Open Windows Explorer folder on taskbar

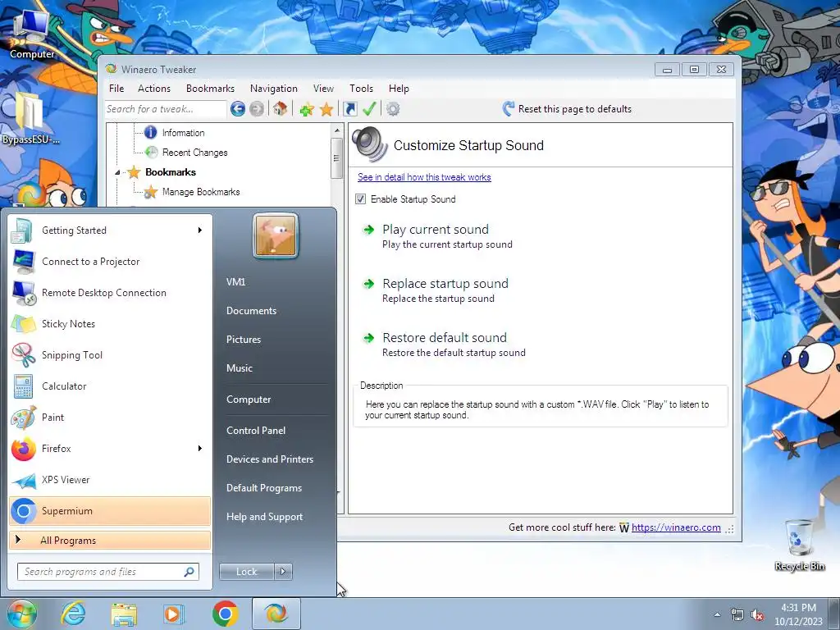pos(124,614)
